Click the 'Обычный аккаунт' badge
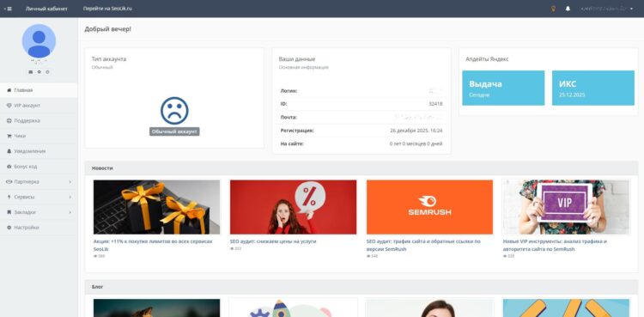The image size is (644, 317). tap(174, 131)
